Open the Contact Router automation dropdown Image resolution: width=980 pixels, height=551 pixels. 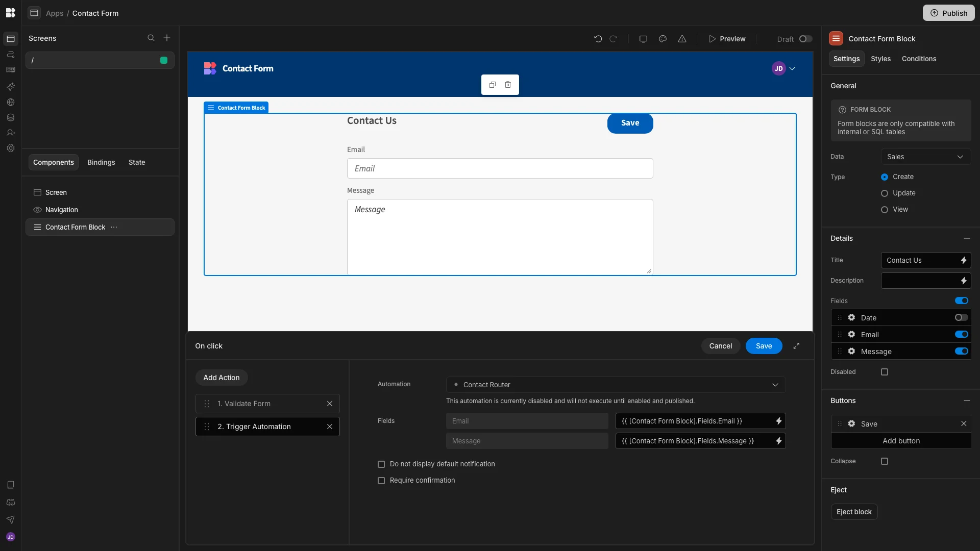tap(616, 385)
